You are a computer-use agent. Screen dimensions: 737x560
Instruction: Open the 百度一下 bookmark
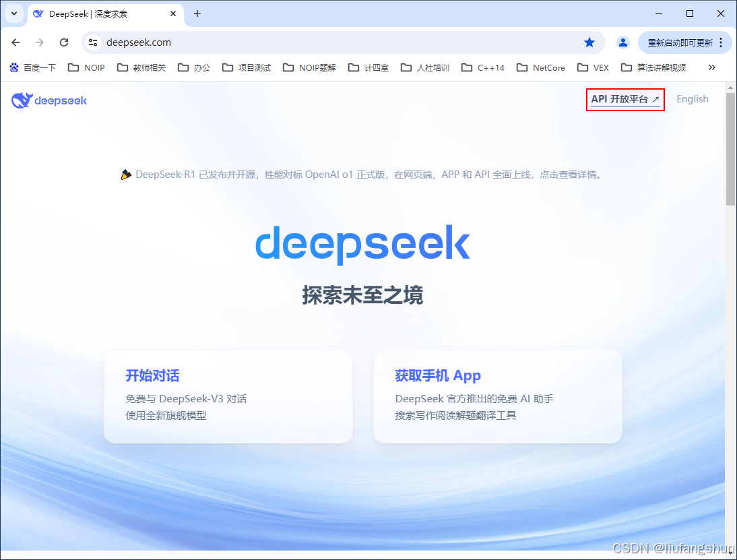click(33, 67)
